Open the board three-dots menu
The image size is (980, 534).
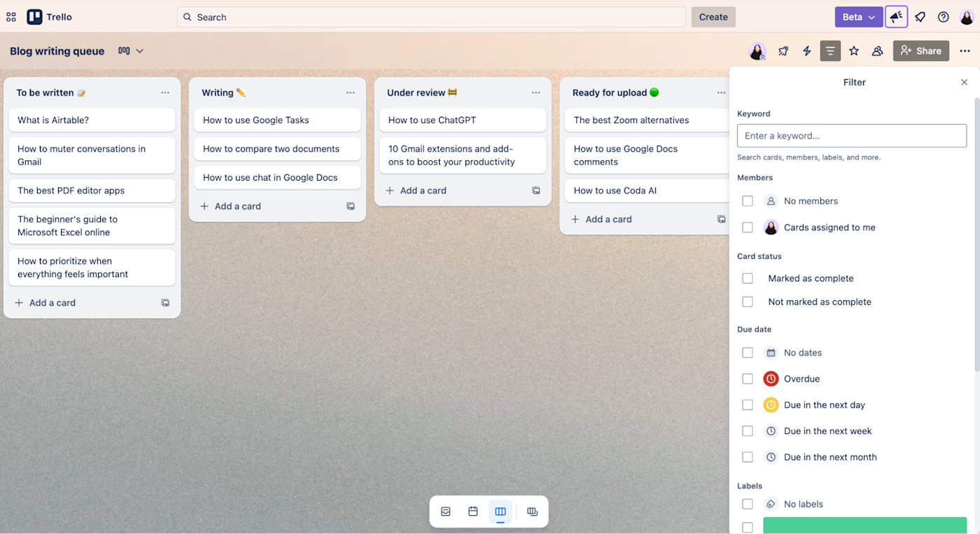[965, 50]
